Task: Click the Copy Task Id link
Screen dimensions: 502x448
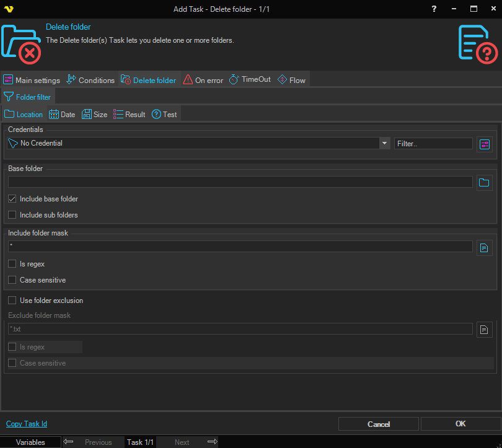Action: [27, 424]
